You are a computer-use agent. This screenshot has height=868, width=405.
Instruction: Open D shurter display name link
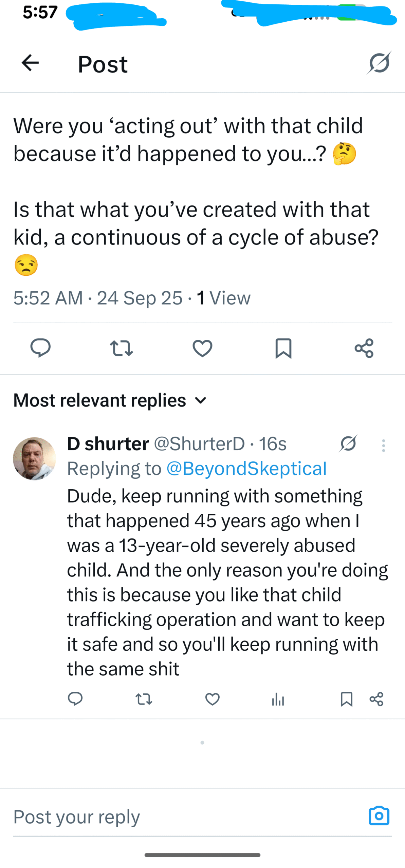click(x=108, y=443)
